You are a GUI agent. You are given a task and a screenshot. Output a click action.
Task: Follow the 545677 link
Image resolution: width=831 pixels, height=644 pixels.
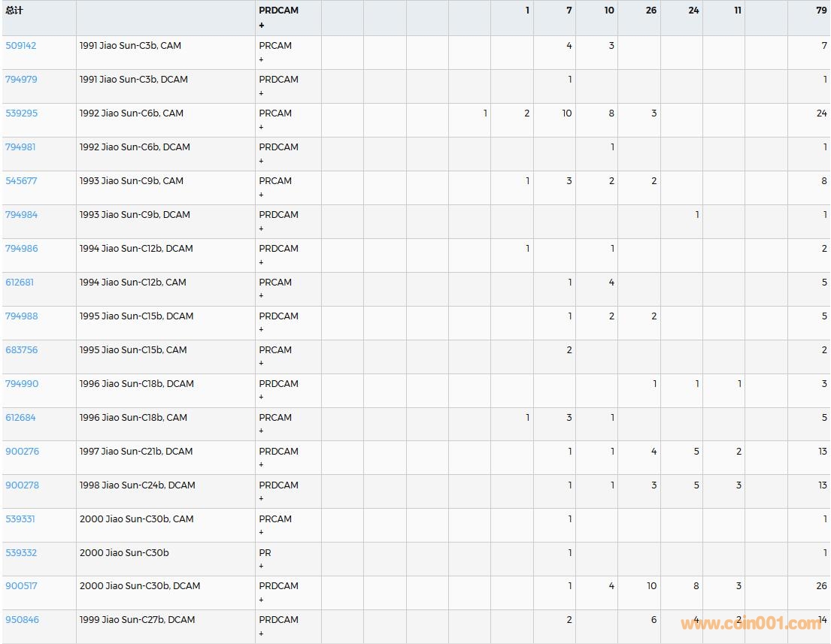pyautogui.click(x=21, y=181)
